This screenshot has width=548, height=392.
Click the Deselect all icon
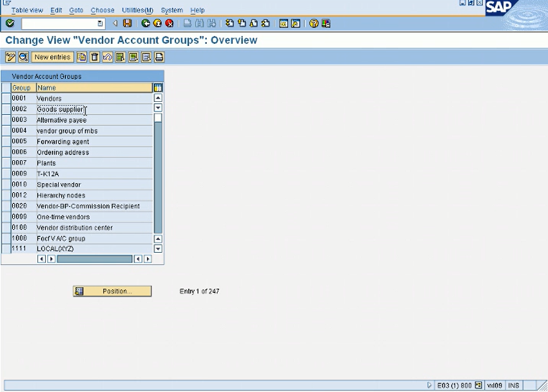pos(147,57)
